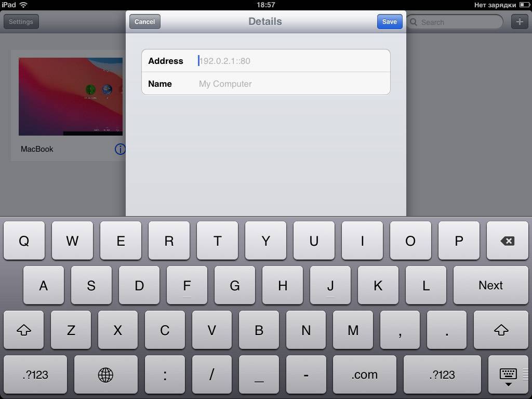Screen dimensions: 532x399
Task: Tap the J key
Action: 330,285
